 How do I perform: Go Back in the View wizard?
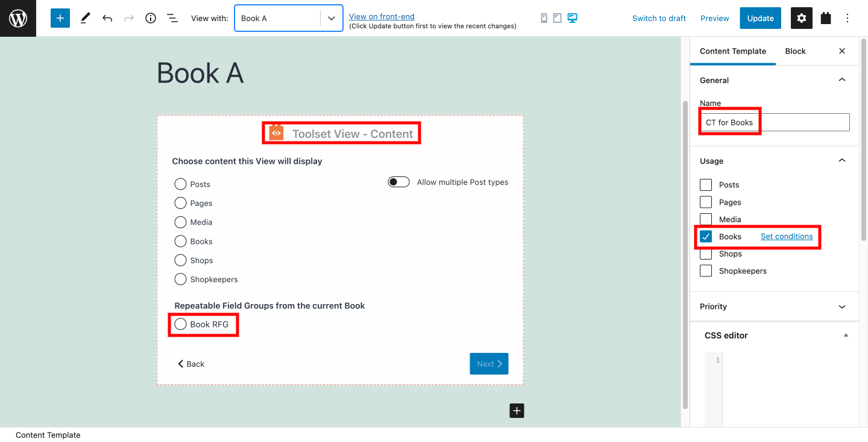point(191,364)
